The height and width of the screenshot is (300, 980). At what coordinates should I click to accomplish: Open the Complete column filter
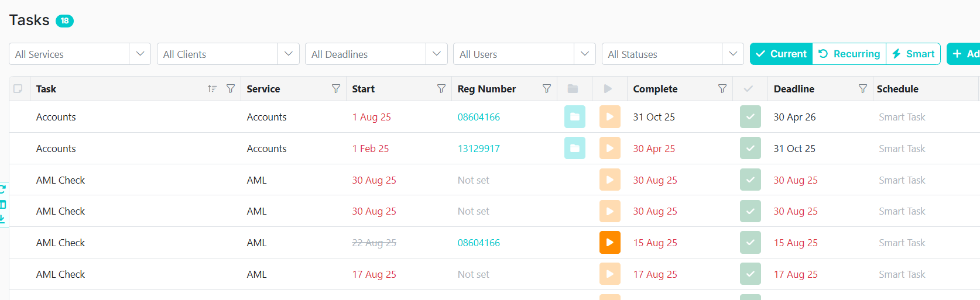tap(722, 89)
